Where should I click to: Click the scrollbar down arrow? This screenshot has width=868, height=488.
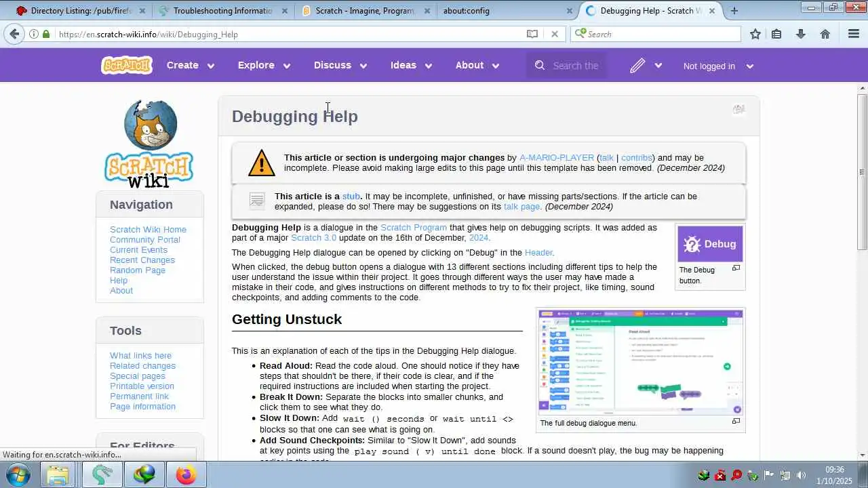click(863, 455)
